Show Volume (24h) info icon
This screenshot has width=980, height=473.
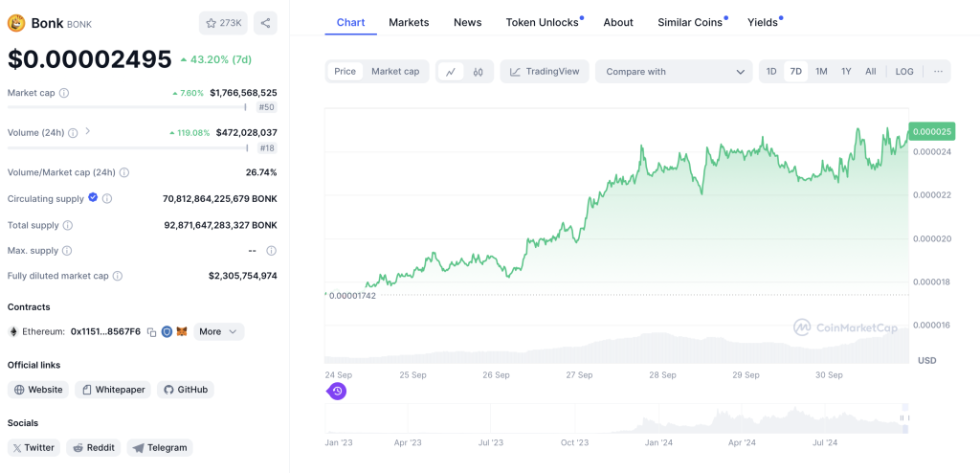[x=73, y=133]
